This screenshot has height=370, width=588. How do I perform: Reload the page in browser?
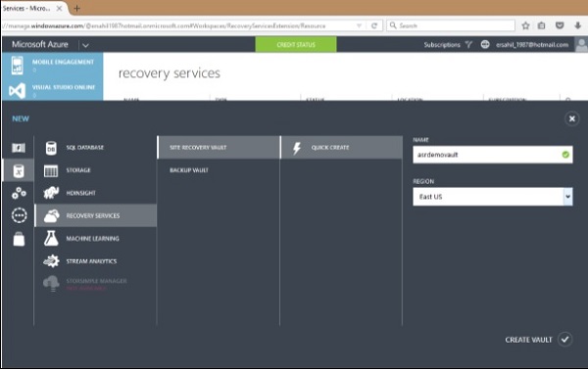[374, 25]
